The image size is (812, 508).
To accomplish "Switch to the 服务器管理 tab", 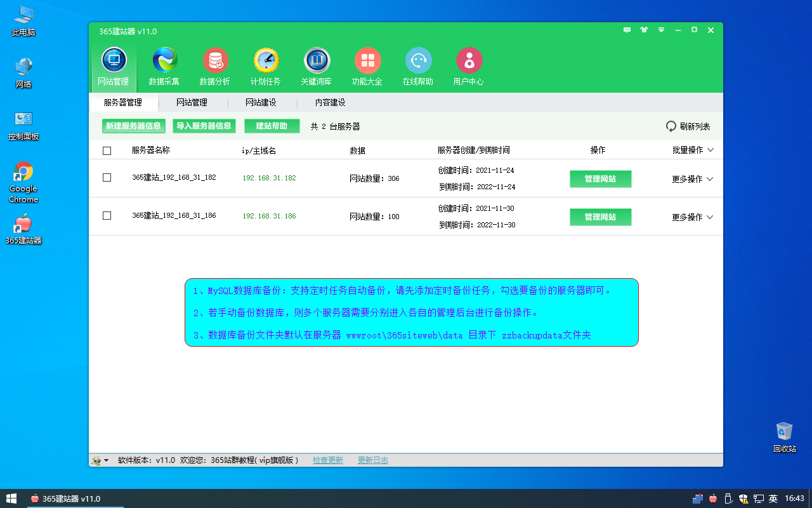I will click(123, 102).
